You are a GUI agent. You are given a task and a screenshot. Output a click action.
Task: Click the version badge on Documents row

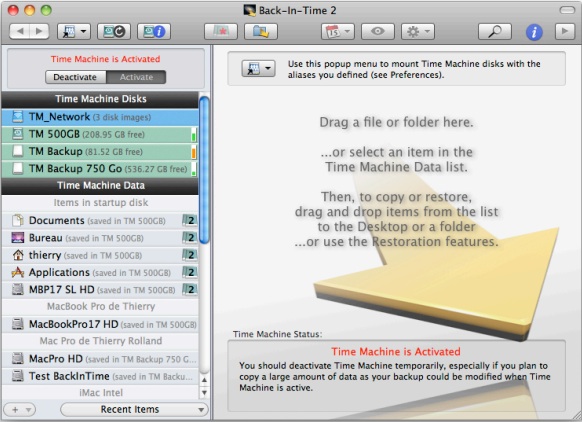190,220
